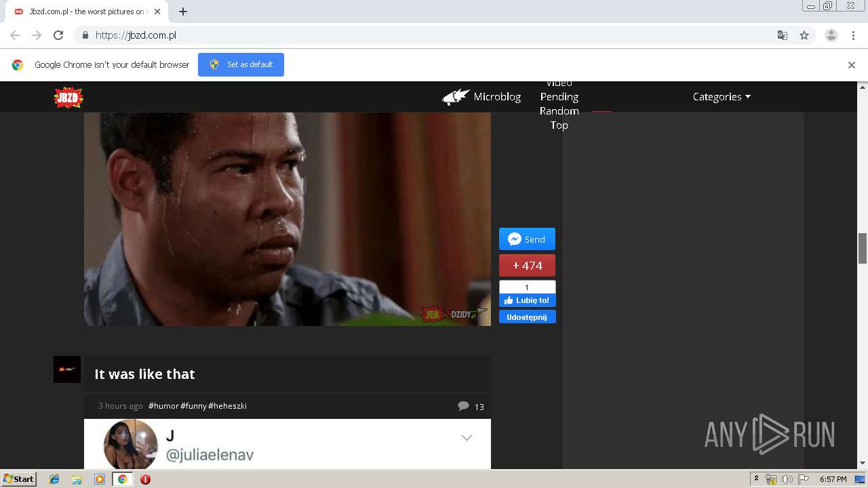Click the Udostępnij share button
Viewport: 868px width, 488px height.
[527, 317]
